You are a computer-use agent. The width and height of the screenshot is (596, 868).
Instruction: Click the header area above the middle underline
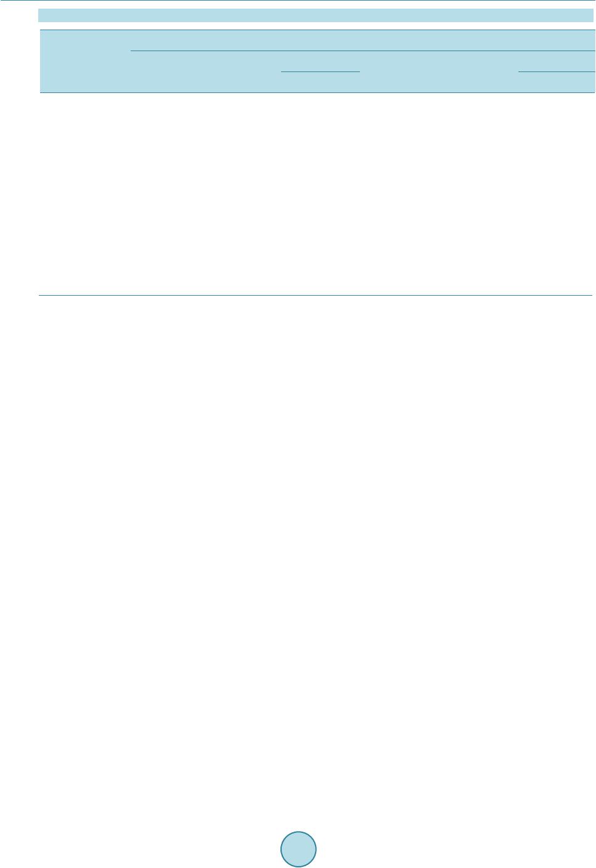coord(320,60)
